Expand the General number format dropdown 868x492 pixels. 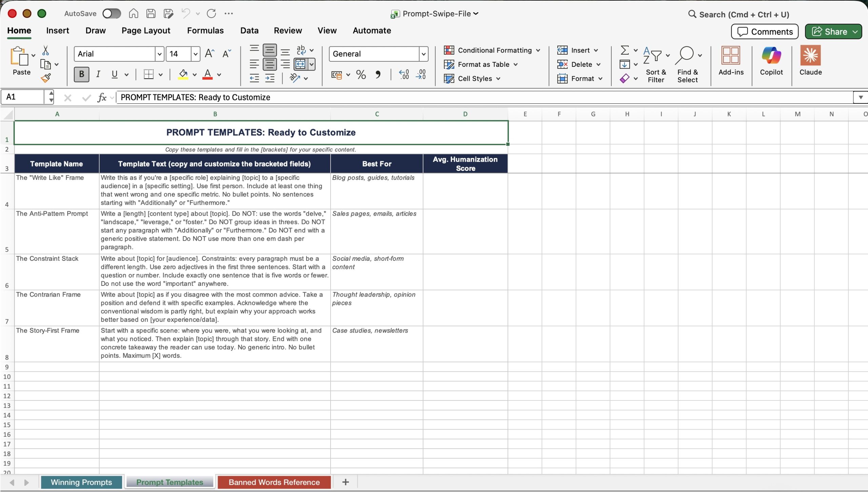[423, 54]
